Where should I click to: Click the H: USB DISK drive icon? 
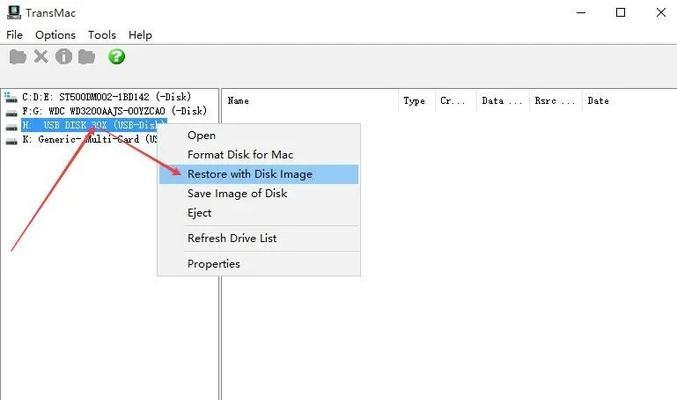point(11,127)
